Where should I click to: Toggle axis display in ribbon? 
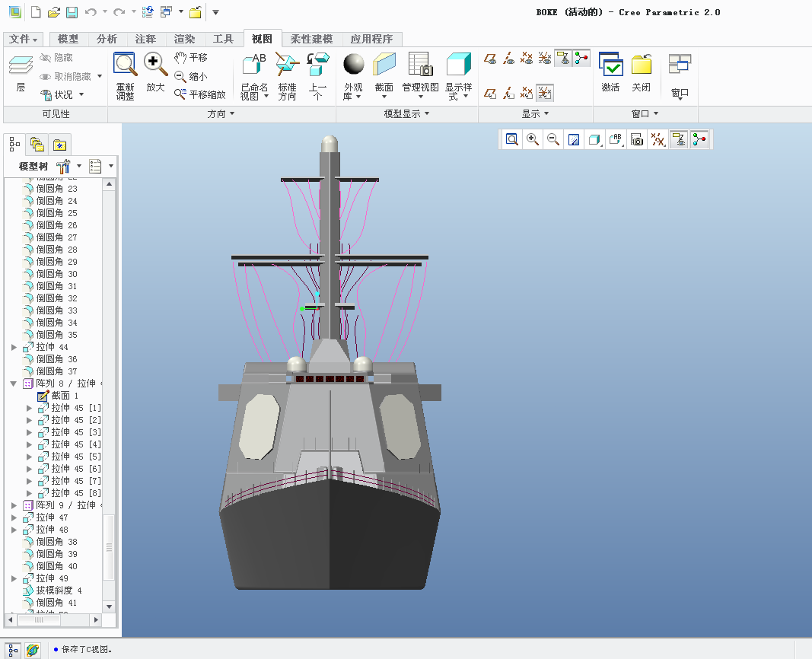pyautogui.click(x=508, y=58)
